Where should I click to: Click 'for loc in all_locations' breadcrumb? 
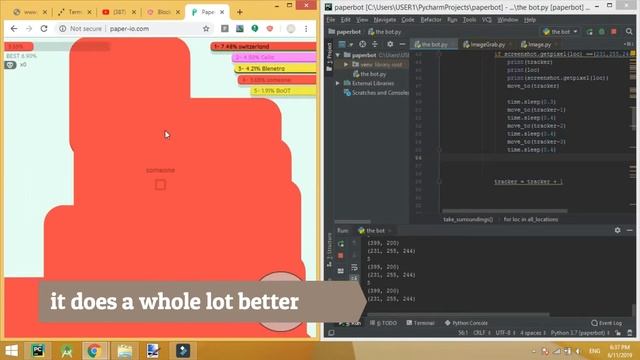pyautogui.click(x=531, y=220)
